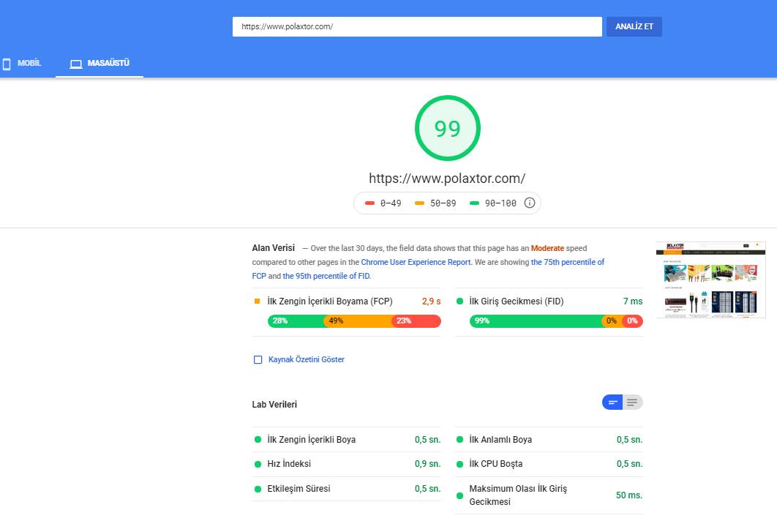777x532 pixels.
Task: Click the orange square icon beside FCP
Action: 258,301
